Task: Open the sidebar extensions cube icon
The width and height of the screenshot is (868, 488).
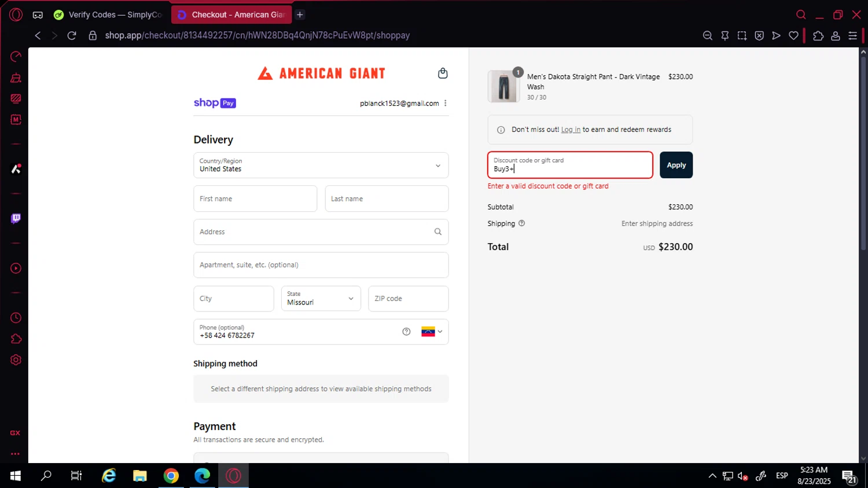Action: 16,339
